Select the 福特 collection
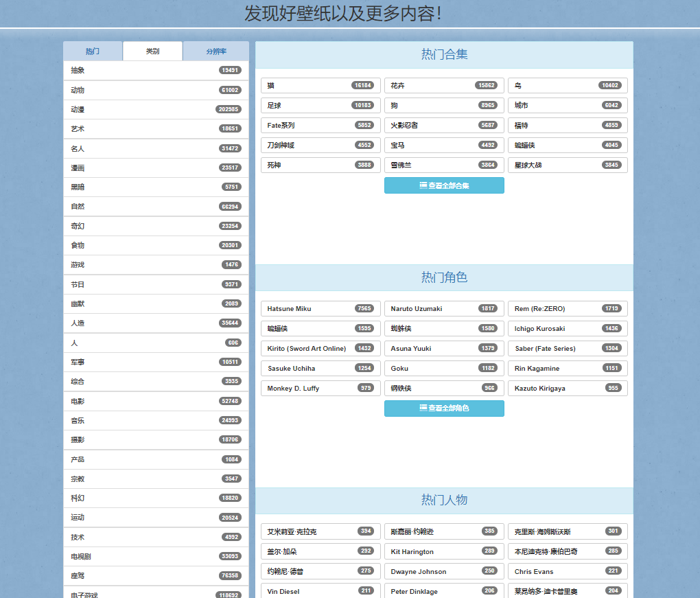 568,125
